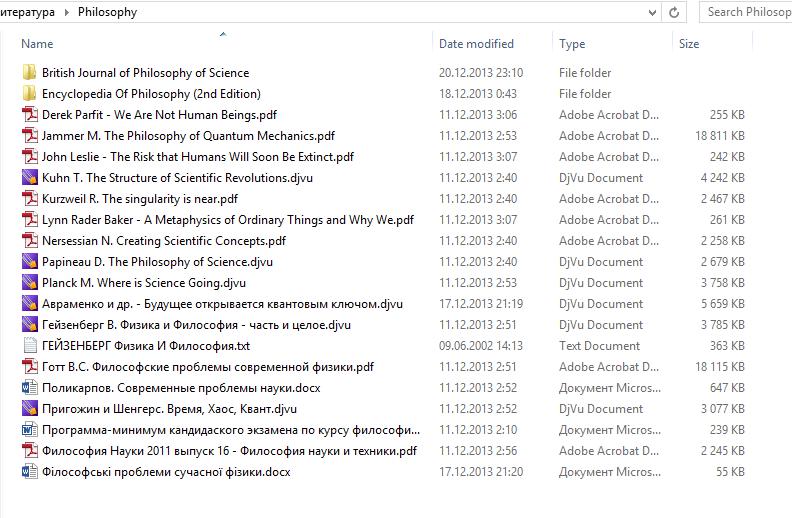
Task: Select Nersessian N. Creating Scientific Concepts.pdf
Action: (164, 241)
